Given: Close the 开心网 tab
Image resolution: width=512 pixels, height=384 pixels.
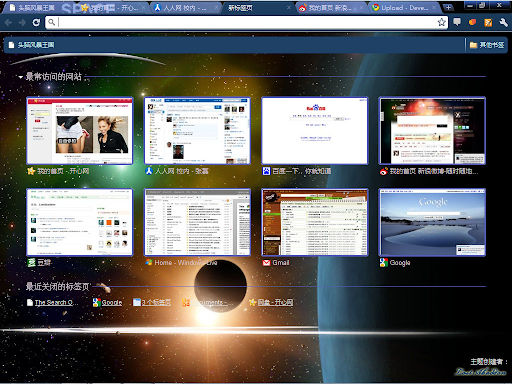Looking at the screenshot, I should [144, 7].
